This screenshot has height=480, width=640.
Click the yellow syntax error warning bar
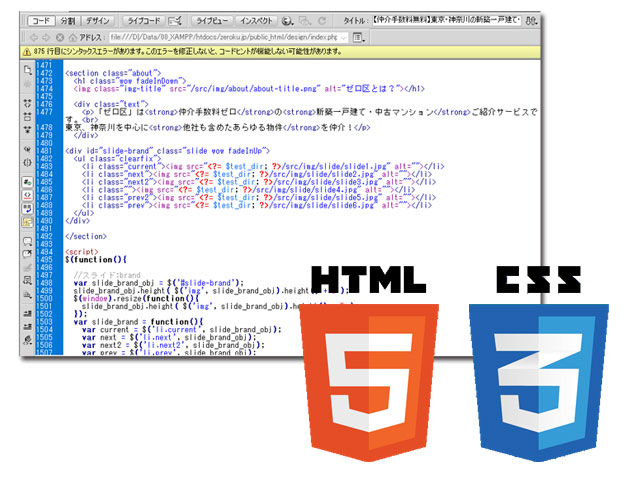280,52
